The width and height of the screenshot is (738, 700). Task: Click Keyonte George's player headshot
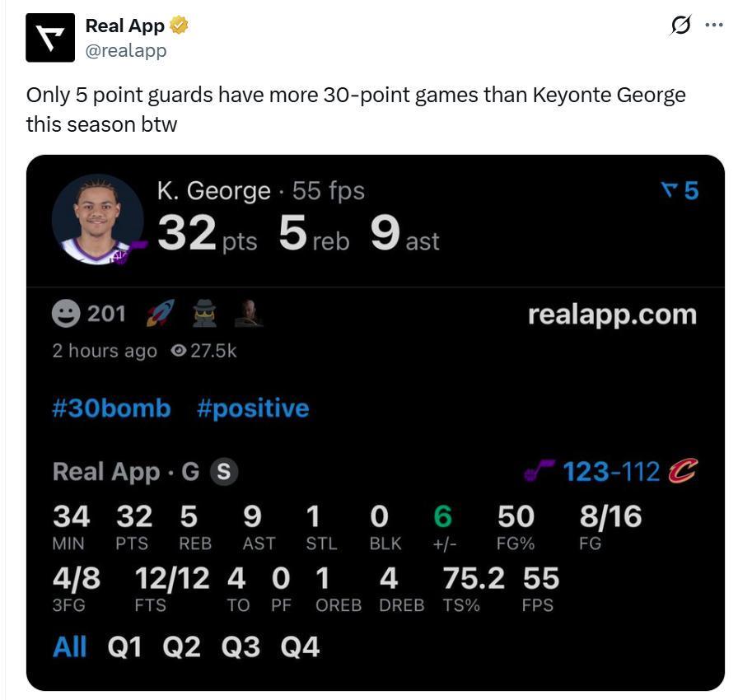[97, 219]
